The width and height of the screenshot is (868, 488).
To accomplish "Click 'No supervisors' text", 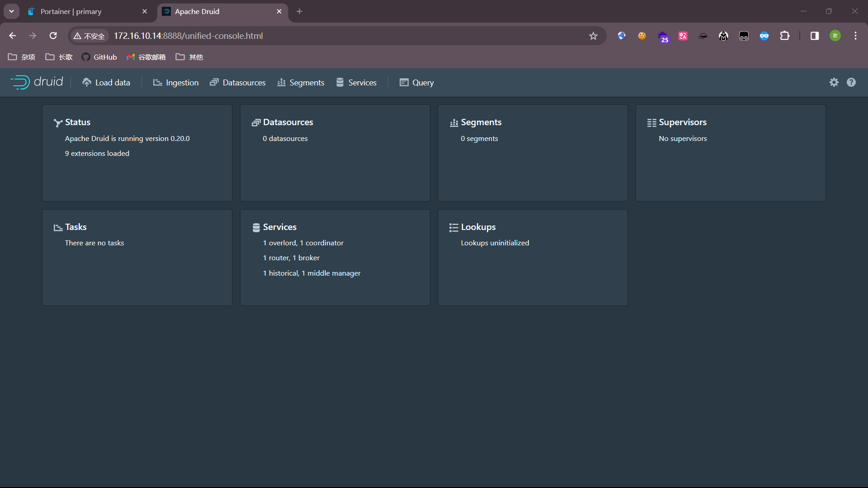I will (x=683, y=138).
